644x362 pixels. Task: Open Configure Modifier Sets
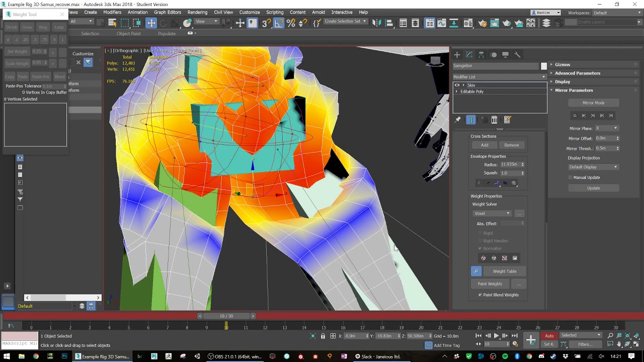507,120
